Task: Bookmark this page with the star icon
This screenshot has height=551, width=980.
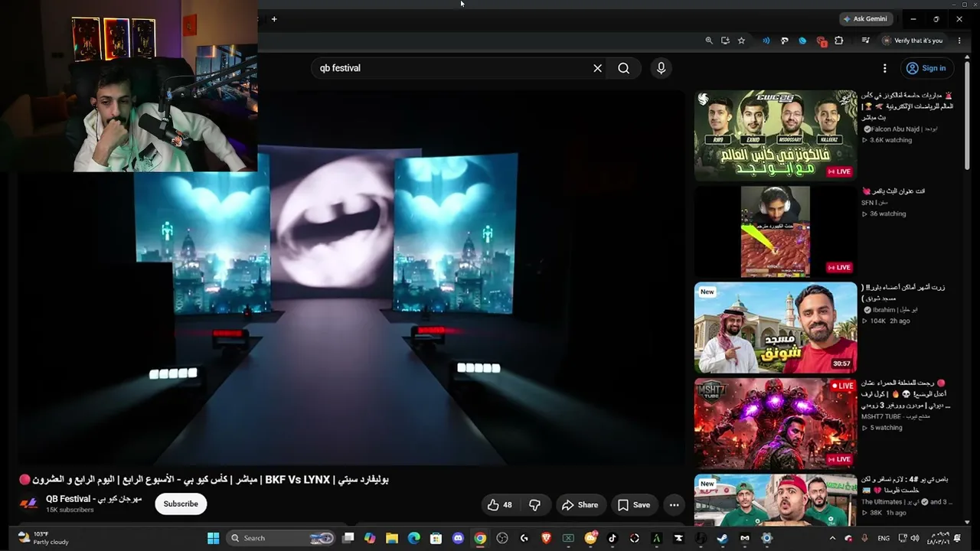Action: tap(741, 41)
